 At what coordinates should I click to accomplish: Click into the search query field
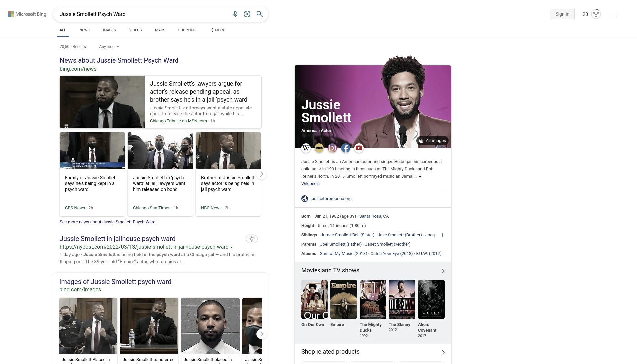[x=143, y=14]
